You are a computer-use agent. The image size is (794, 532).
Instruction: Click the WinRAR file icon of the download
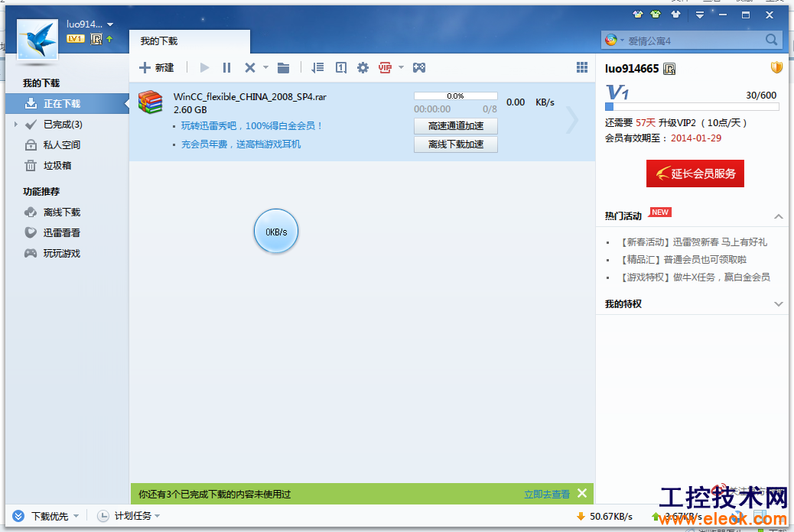coord(151,102)
